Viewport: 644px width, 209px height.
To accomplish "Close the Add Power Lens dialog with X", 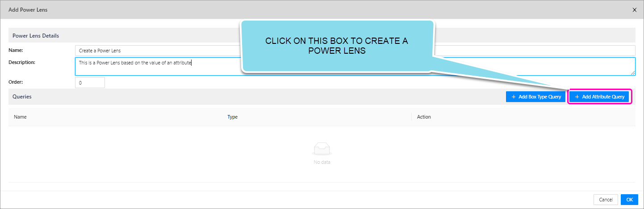I will pos(634,10).
